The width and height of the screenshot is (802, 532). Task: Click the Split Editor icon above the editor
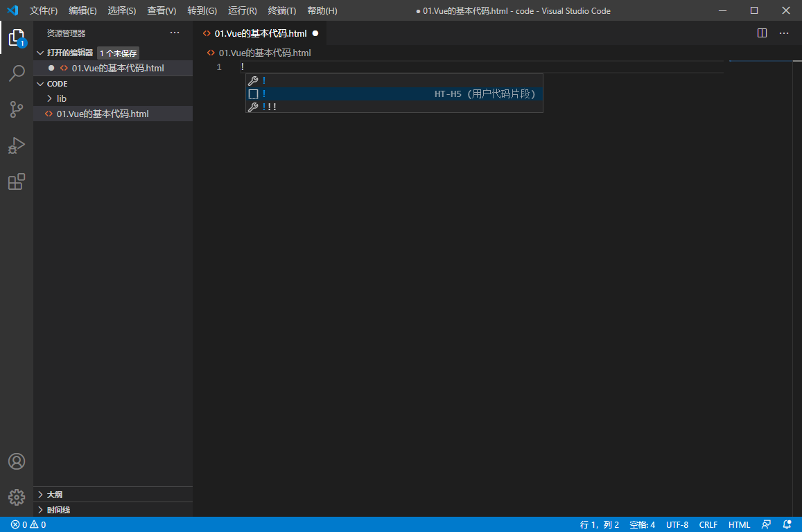pos(762,33)
